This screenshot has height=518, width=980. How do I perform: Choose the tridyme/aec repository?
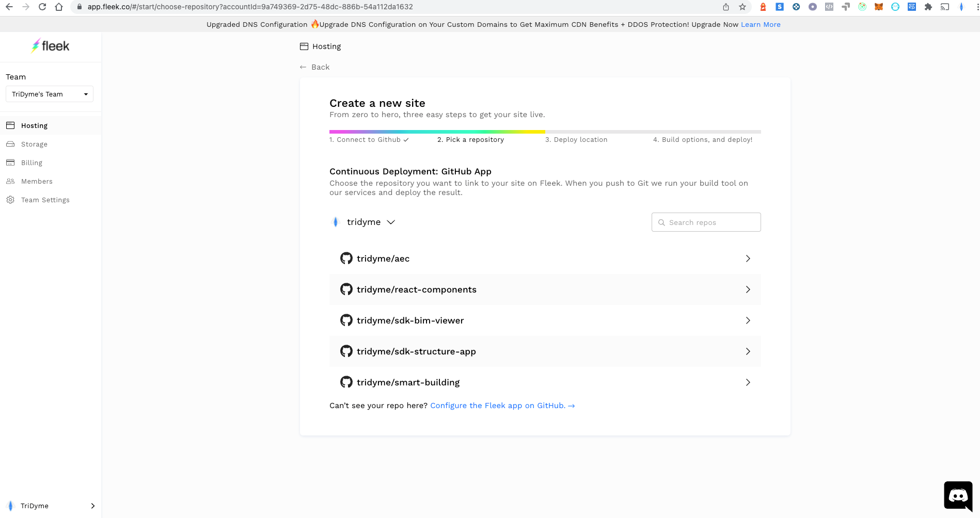(x=545, y=258)
